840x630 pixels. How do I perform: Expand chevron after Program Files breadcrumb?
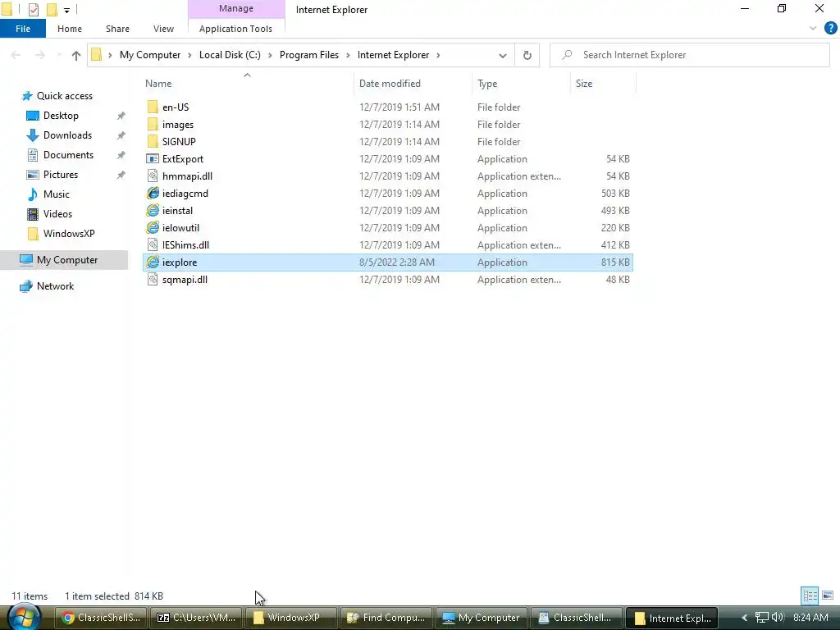[348, 55]
